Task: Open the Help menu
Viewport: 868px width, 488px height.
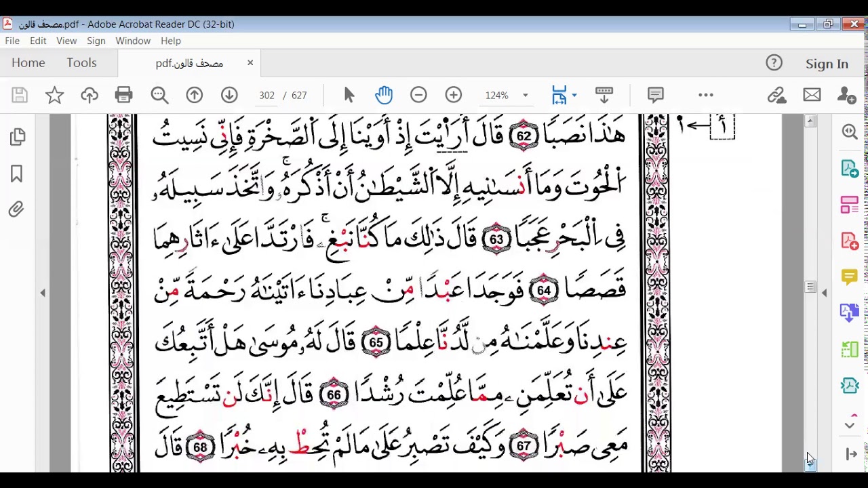Action: point(171,41)
